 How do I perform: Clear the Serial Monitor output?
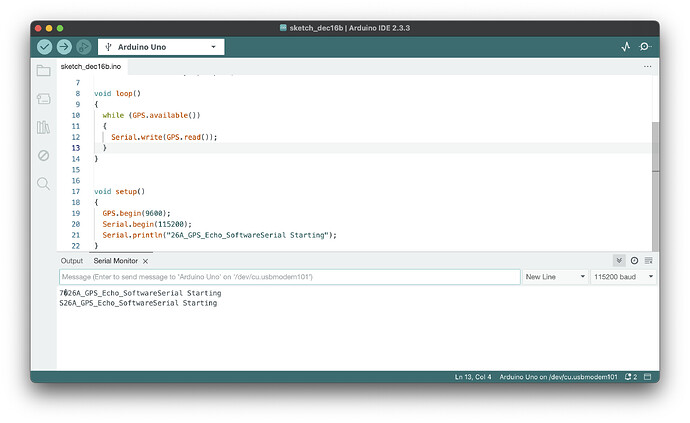pos(649,261)
